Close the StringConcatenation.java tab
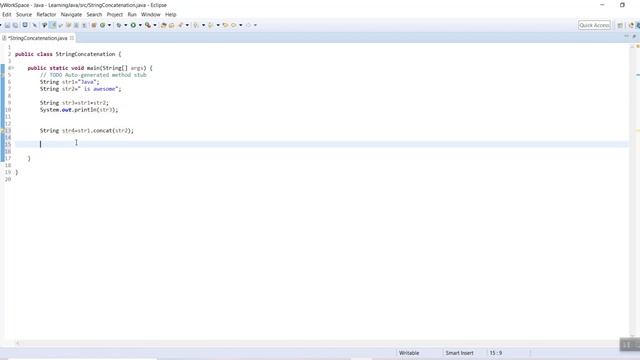This screenshot has width=640, height=360. point(72,38)
